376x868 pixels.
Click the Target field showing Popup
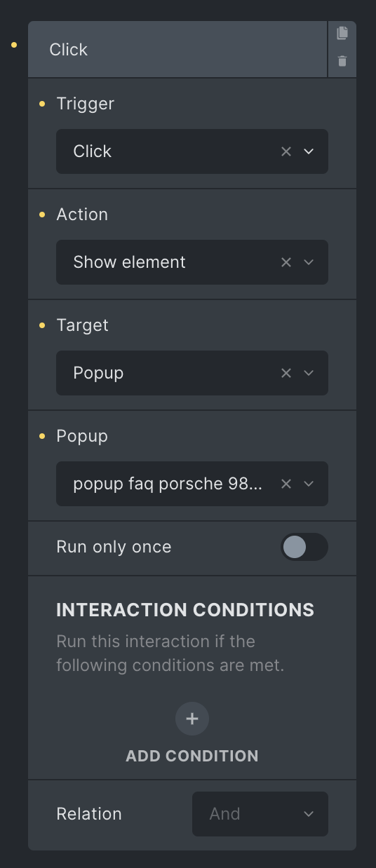tap(192, 373)
